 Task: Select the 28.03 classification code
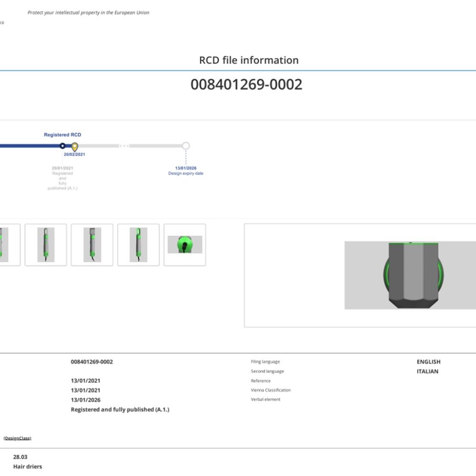pos(20,457)
